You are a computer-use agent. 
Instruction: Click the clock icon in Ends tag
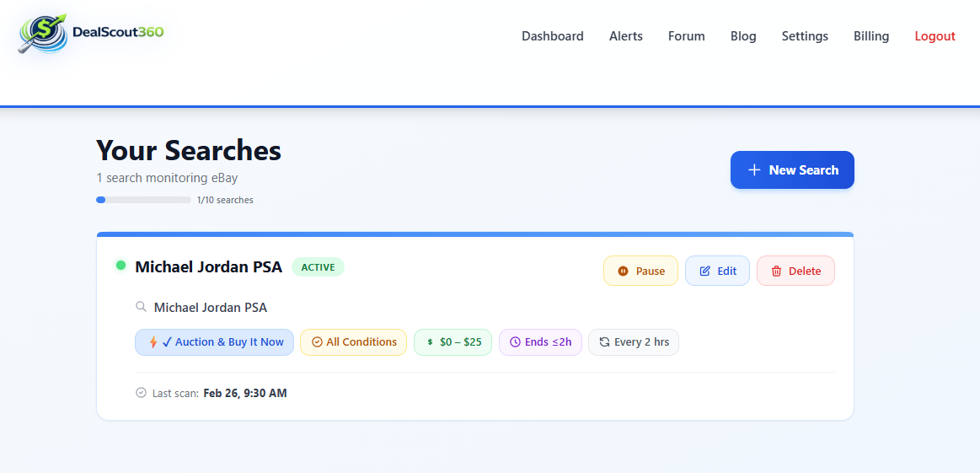click(515, 342)
